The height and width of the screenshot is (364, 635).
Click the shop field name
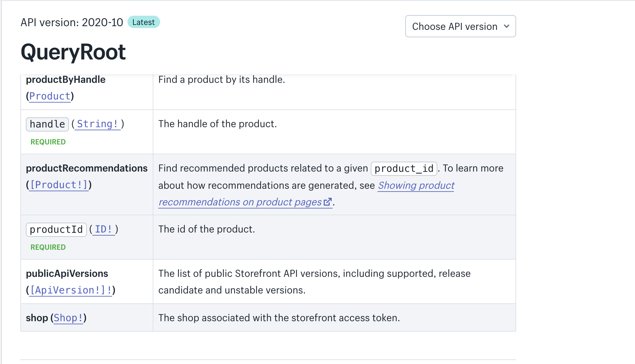(37, 318)
